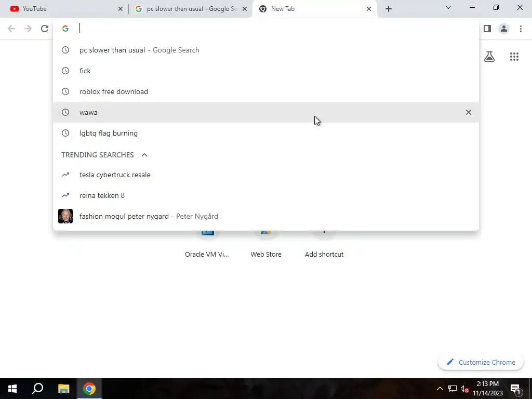Viewport: 532px width, 399px height.
Task: Choose fashion mogul peter nygard suggestion
Action: (x=266, y=216)
